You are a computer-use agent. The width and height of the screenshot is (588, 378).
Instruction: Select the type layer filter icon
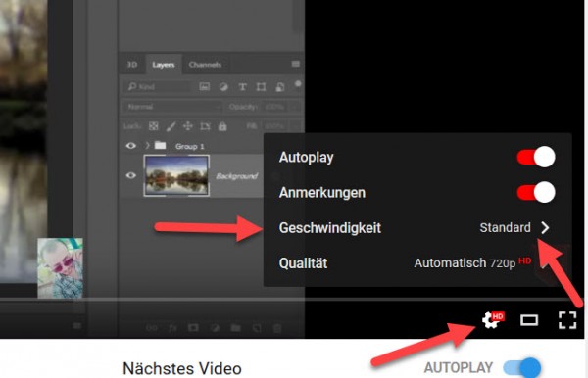click(243, 87)
